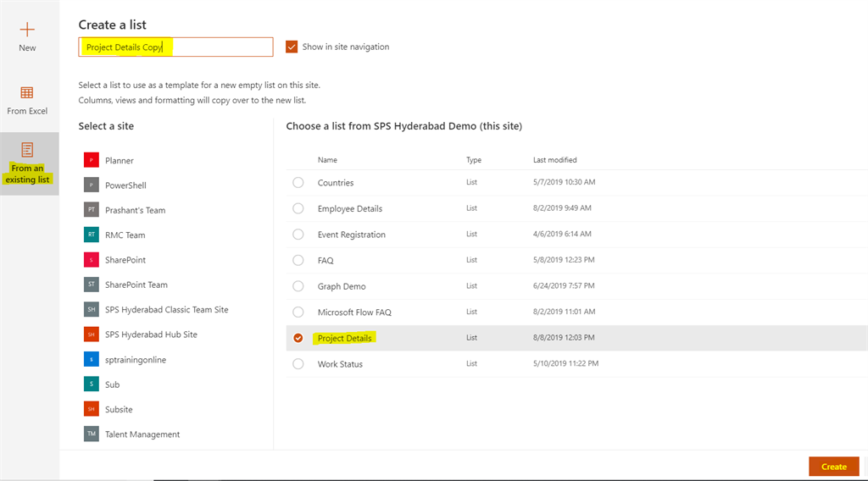Click the Create button

[x=834, y=467]
